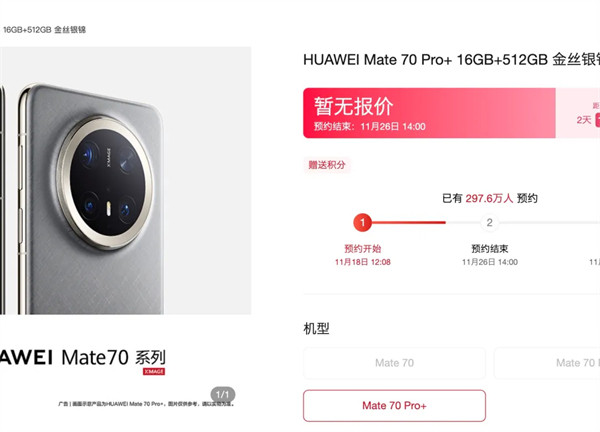
Task: Click the 机型 section heading
Action: click(316, 328)
